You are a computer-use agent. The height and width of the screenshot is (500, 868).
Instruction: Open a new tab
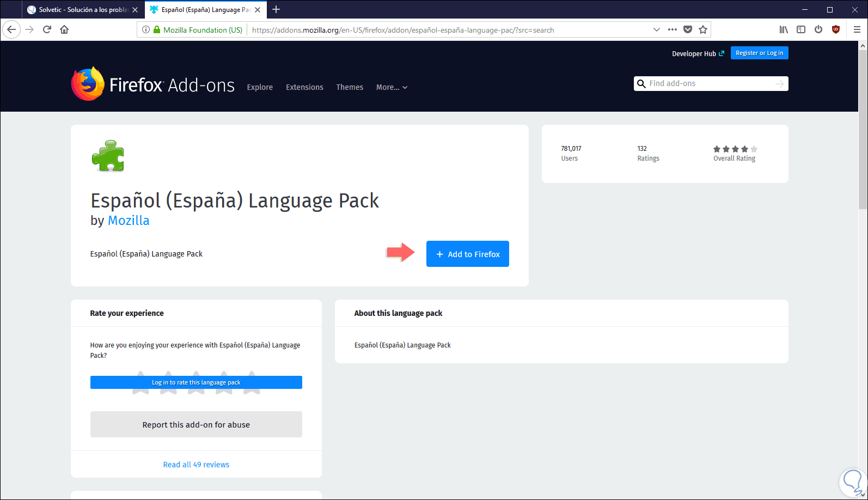point(276,9)
